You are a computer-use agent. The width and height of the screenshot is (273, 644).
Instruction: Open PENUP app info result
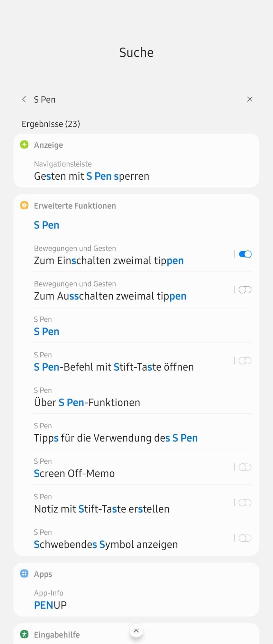(51, 605)
